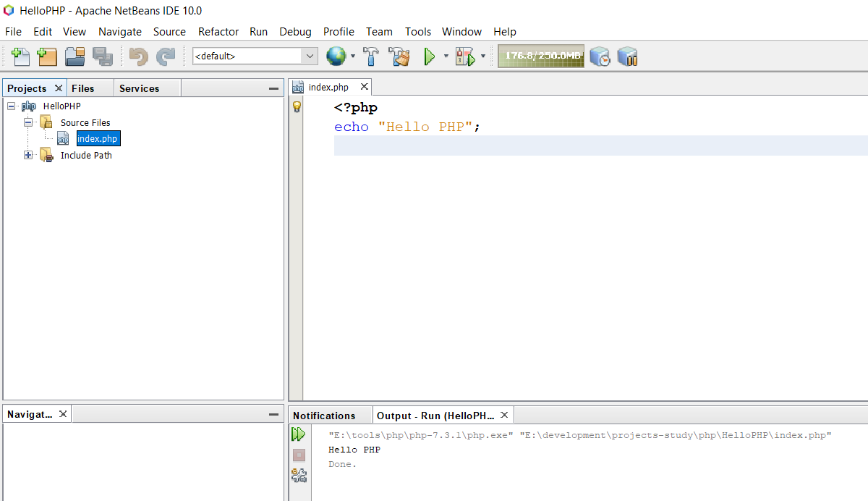
Task: Open the Help menu
Action: [505, 31]
